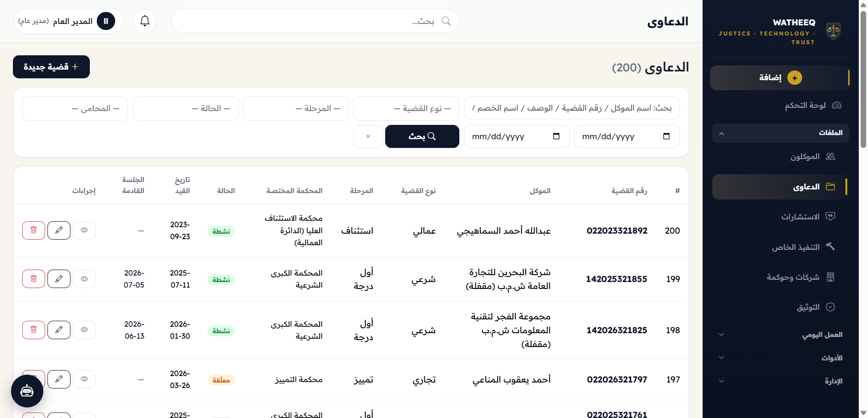Click the WATHEEQ logo shield
This screenshot has height=418, width=868.
(x=833, y=31)
